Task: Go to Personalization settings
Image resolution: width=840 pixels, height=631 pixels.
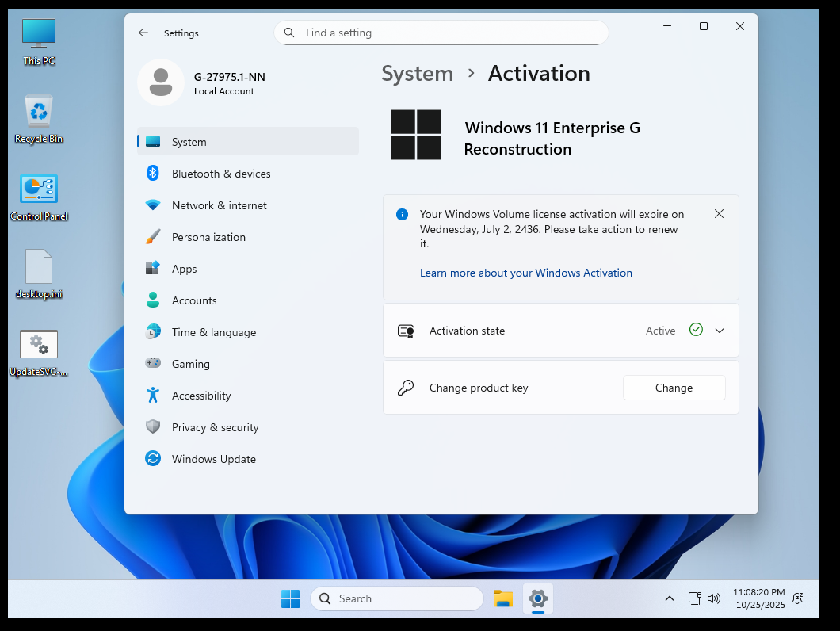Action: tap(248, 236)
